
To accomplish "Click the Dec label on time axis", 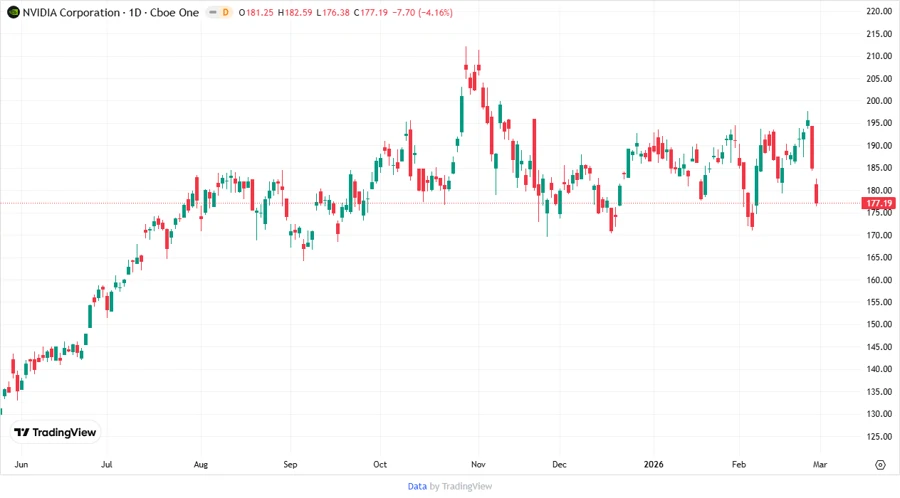I will (559, 464).
